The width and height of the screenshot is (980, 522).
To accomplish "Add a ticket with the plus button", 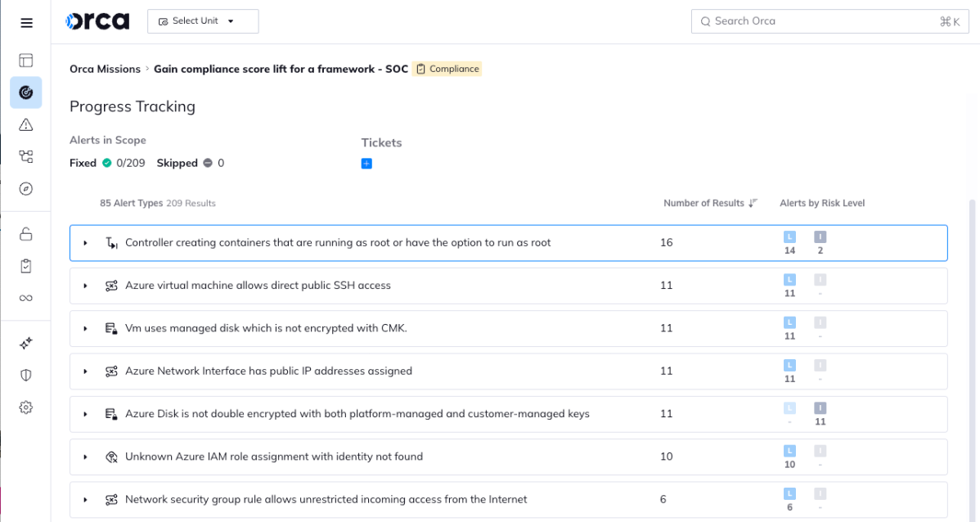I will tap(366, 164).
